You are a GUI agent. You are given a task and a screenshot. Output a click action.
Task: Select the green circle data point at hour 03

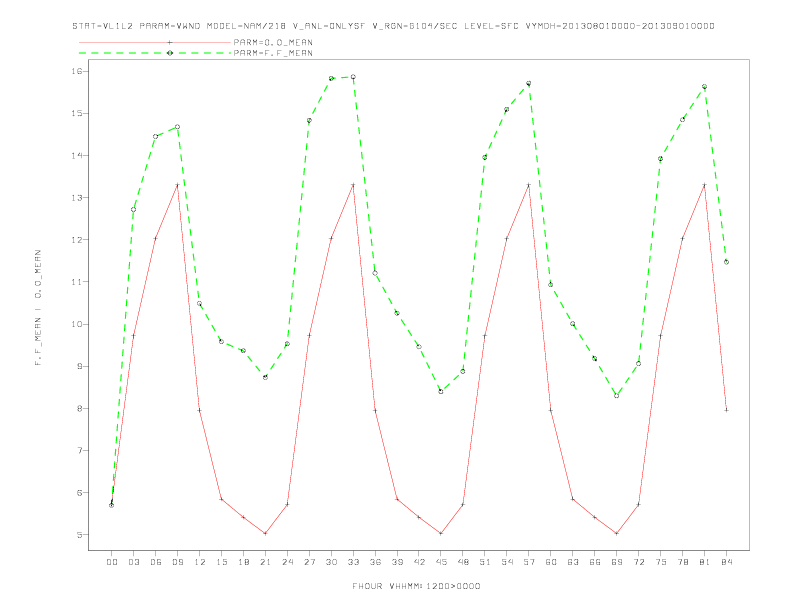coord(133,210)
